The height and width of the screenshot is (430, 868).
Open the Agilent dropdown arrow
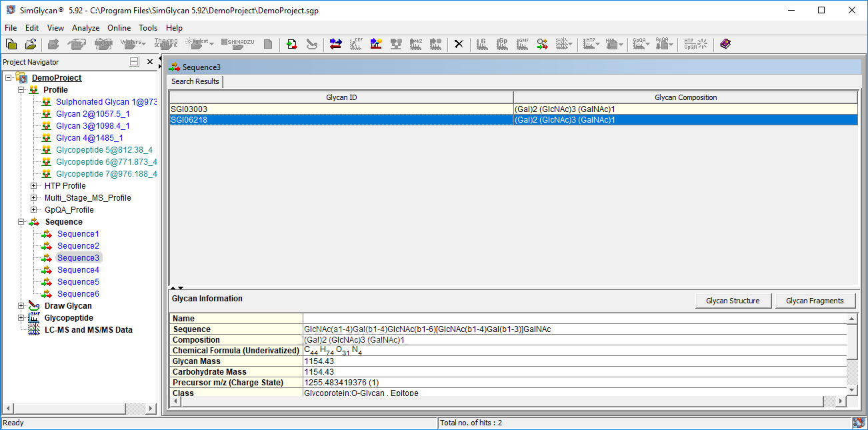click(x=211, y=45)
